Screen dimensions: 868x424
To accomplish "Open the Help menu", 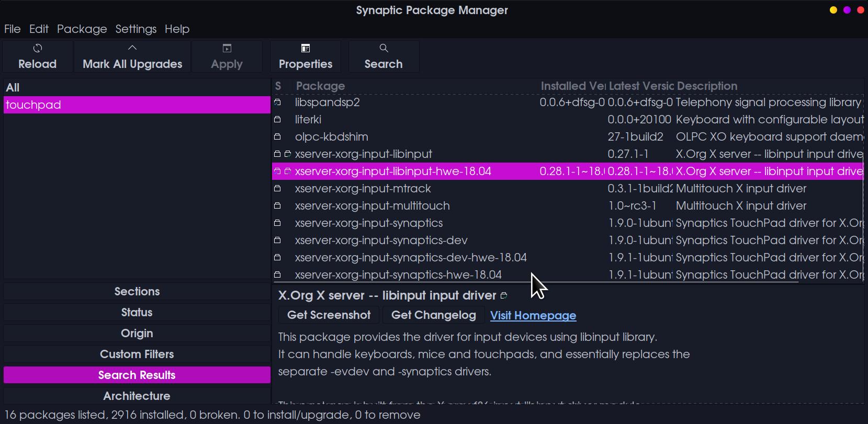I will point(177,29).
